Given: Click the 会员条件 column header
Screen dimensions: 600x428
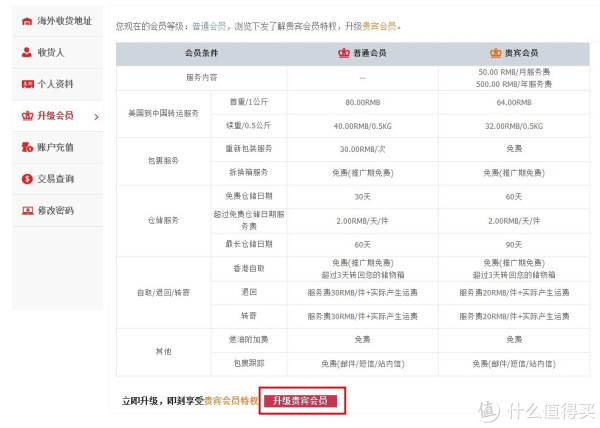Looking at the screenshot, I should click(x=201, y=53).
